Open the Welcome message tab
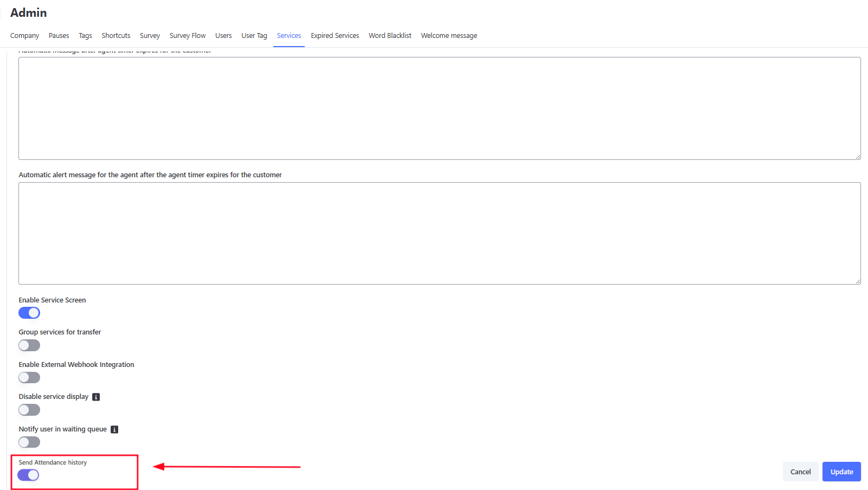The height and width of the screenshot is (490, 868). (x=449, y=36)
